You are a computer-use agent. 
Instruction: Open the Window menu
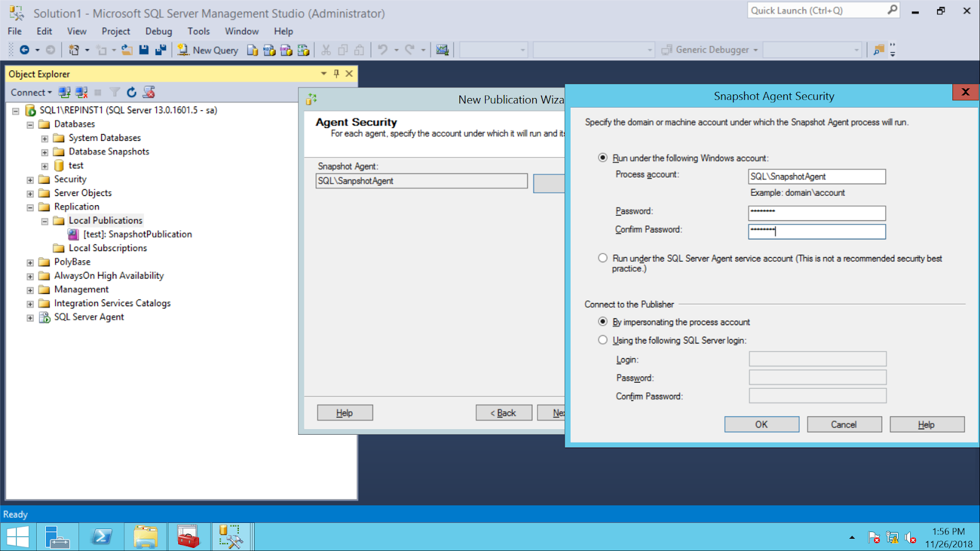pos(242,31)
